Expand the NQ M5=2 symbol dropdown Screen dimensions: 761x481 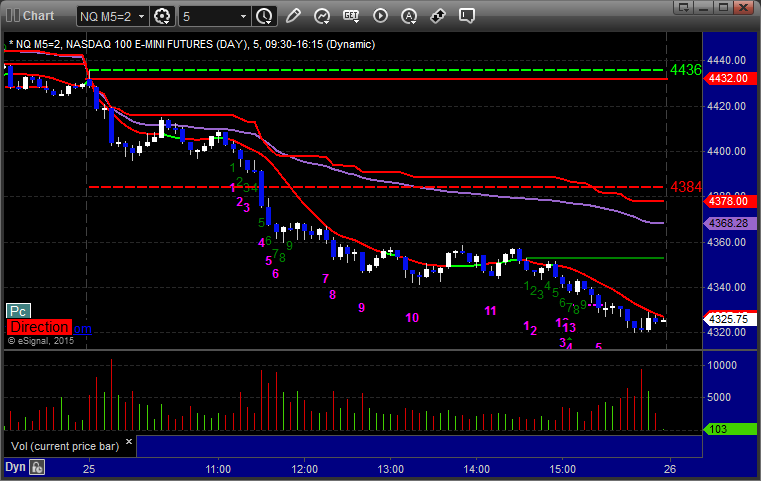113,16
